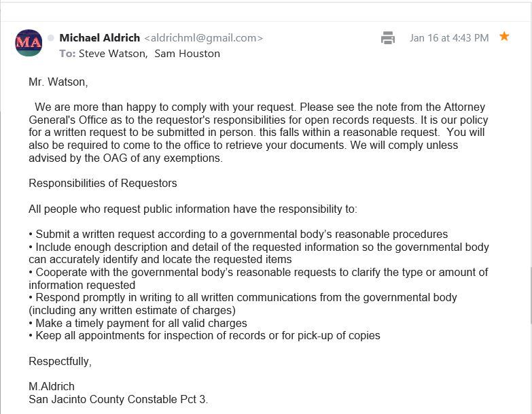Click the "Responsibilities of Requestors" heading
Viewport: 532px width, 414px height.
[103, 184]
